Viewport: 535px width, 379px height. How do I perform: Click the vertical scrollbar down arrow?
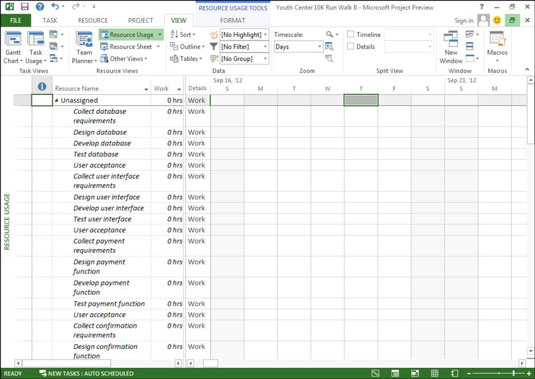pos(530,350)
